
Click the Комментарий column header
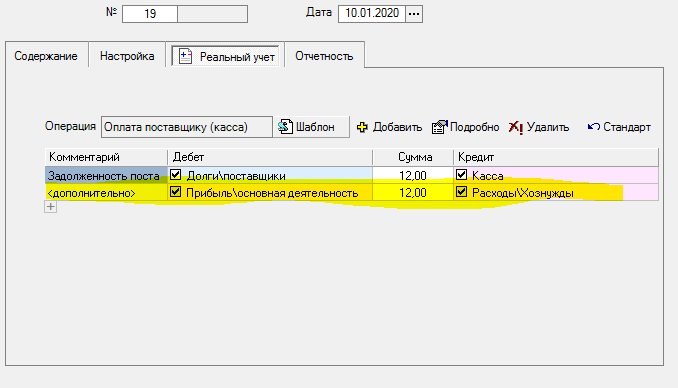pyautogui.click(x=106, y=157)
